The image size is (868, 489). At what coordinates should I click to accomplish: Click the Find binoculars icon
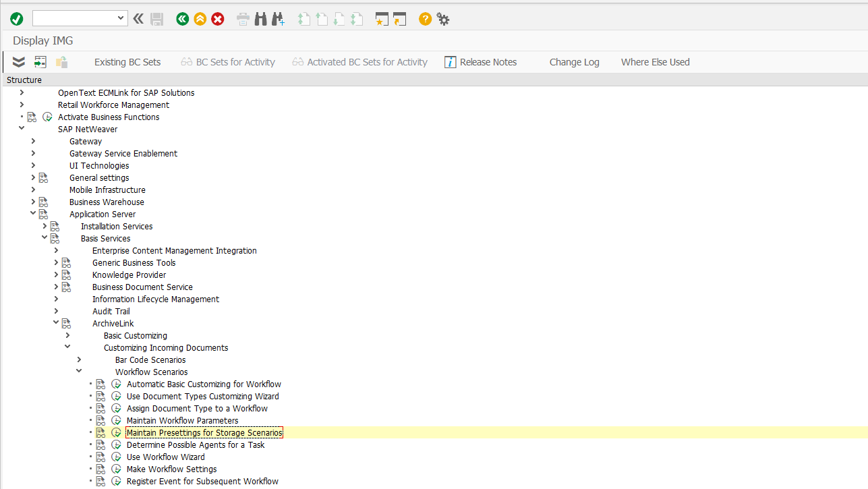point(261,19)
